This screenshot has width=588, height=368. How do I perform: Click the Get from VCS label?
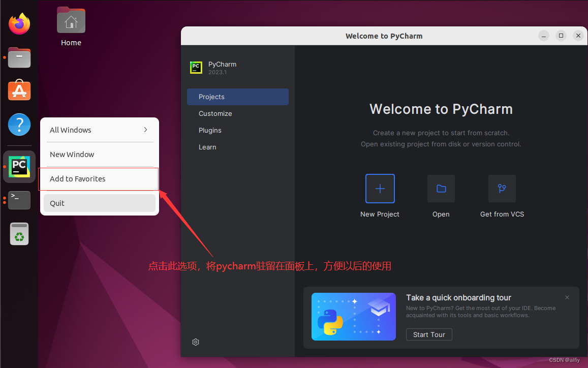pos(502,214)
